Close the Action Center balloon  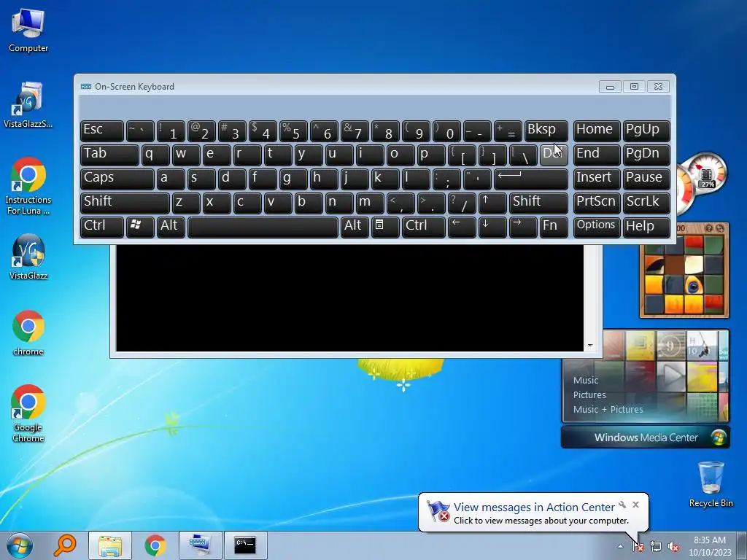635,505
